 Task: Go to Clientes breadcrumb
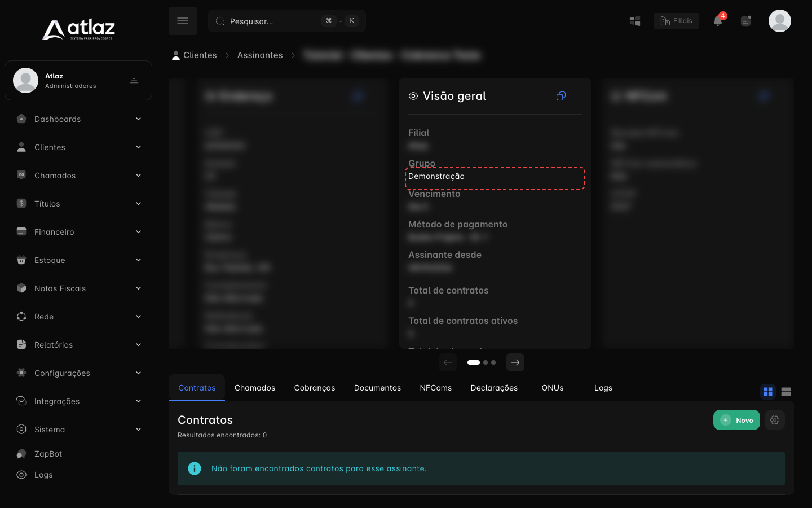(195, 55)
